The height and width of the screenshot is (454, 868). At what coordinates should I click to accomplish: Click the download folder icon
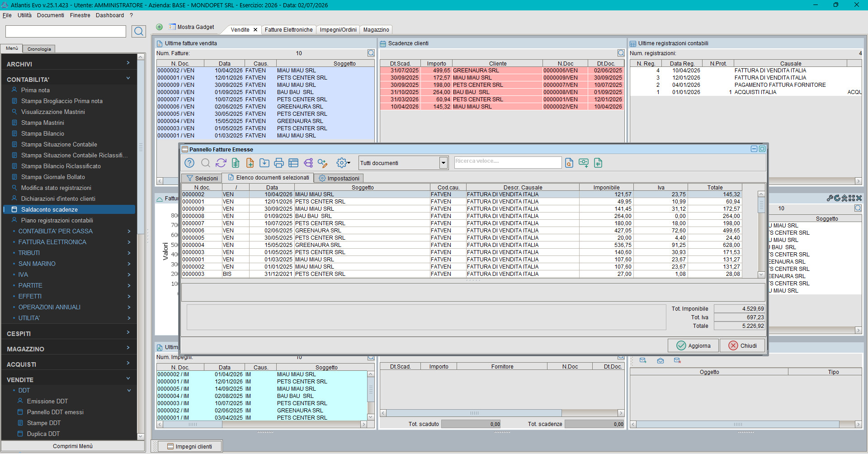[x=264, y=163]
